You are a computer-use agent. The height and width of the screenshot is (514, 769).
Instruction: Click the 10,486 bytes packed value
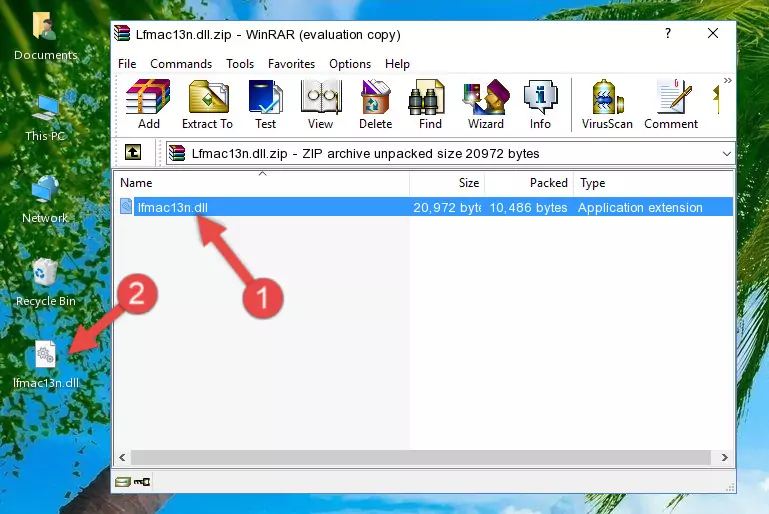(528, 207)
